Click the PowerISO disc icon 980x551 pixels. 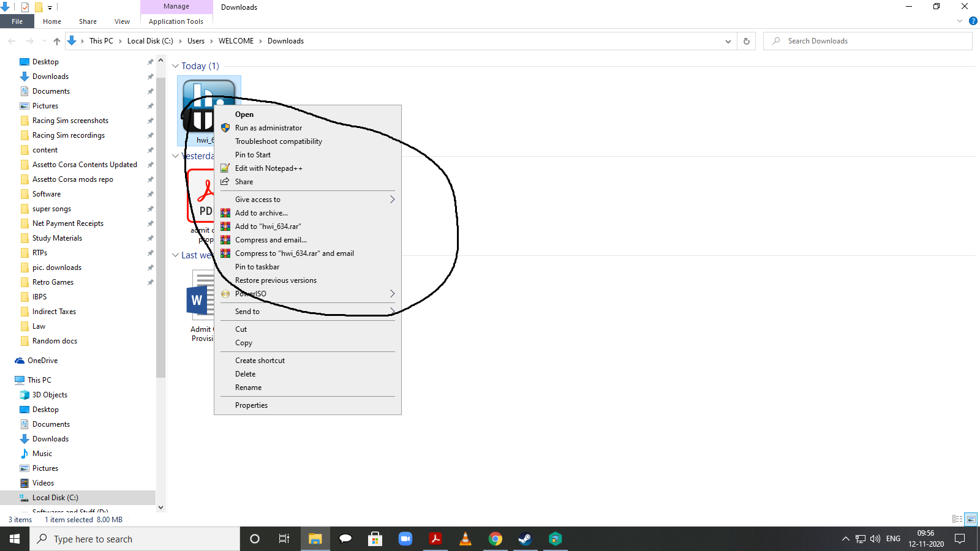(x=225, y=294)
